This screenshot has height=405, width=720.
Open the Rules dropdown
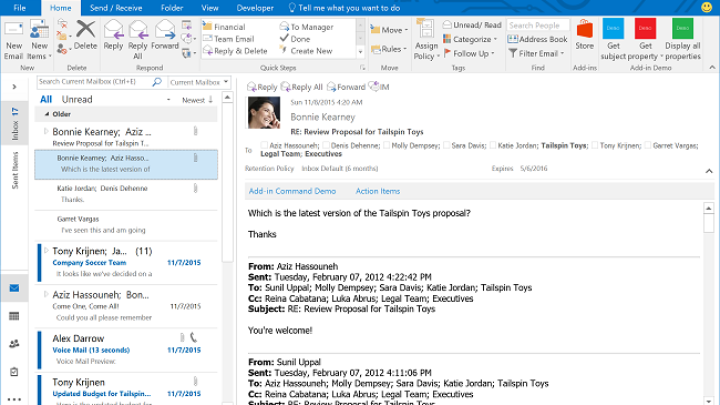tap(389, 49)
